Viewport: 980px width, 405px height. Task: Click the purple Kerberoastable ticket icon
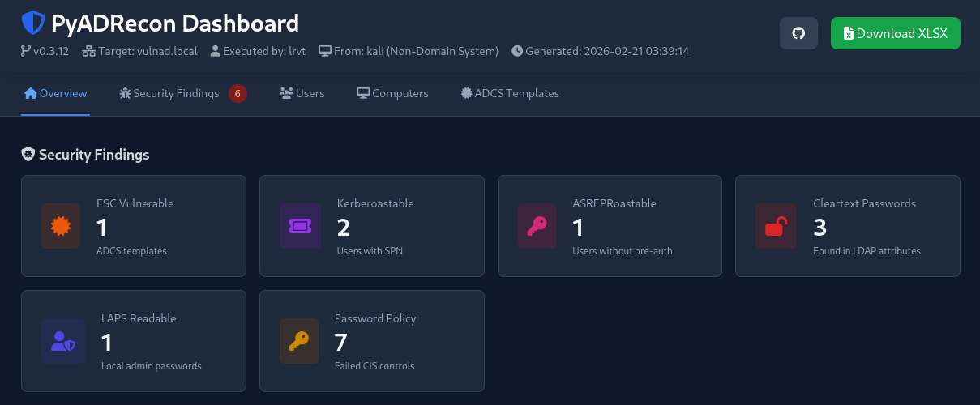(x=299, y=226)
